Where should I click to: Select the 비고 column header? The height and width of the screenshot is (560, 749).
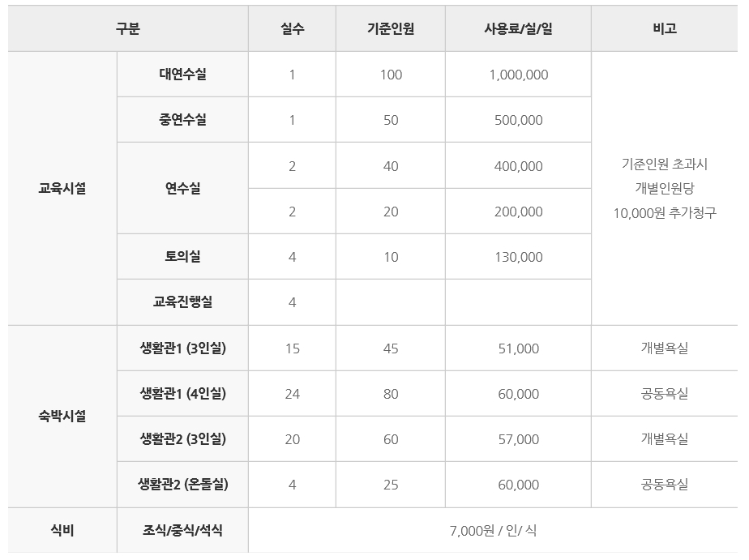tap(665, 28)
